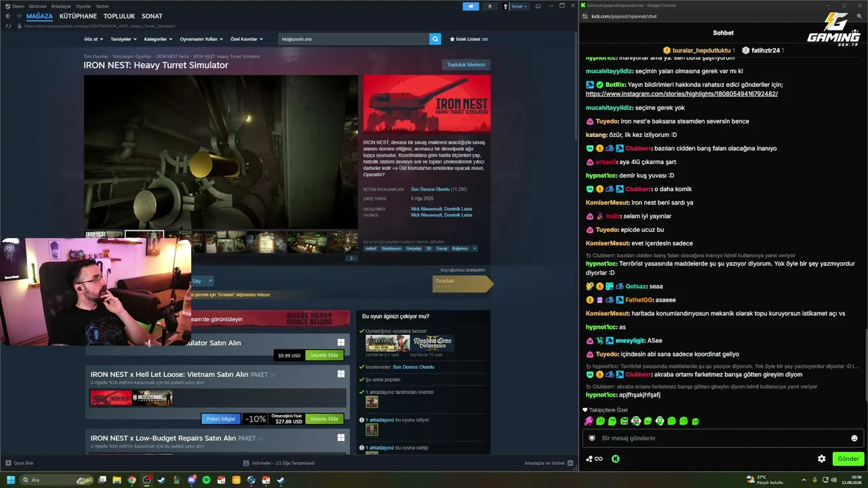Open the weather widget in taskbar
Viewport: 868px width, 488px height.
pos(764,480)
